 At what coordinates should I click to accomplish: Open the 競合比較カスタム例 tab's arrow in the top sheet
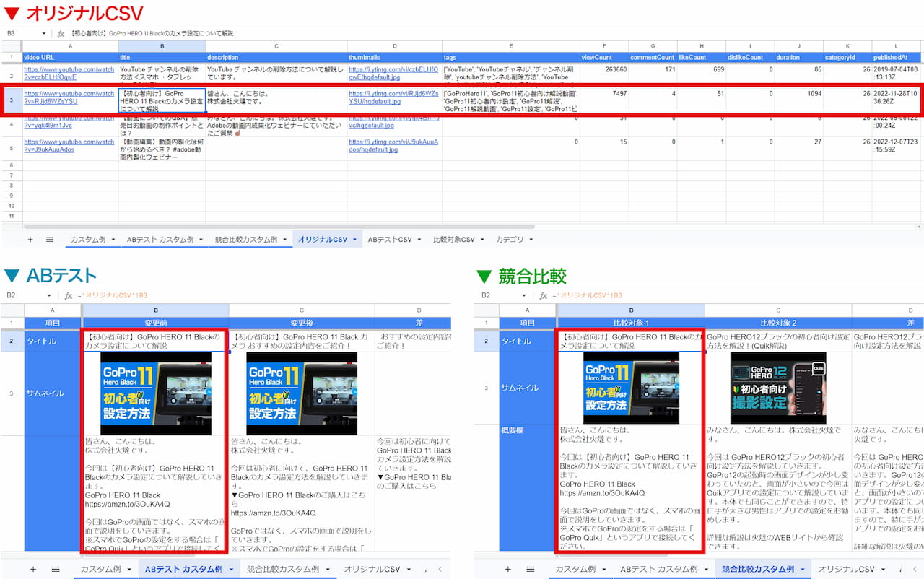[x=284, y=240]
